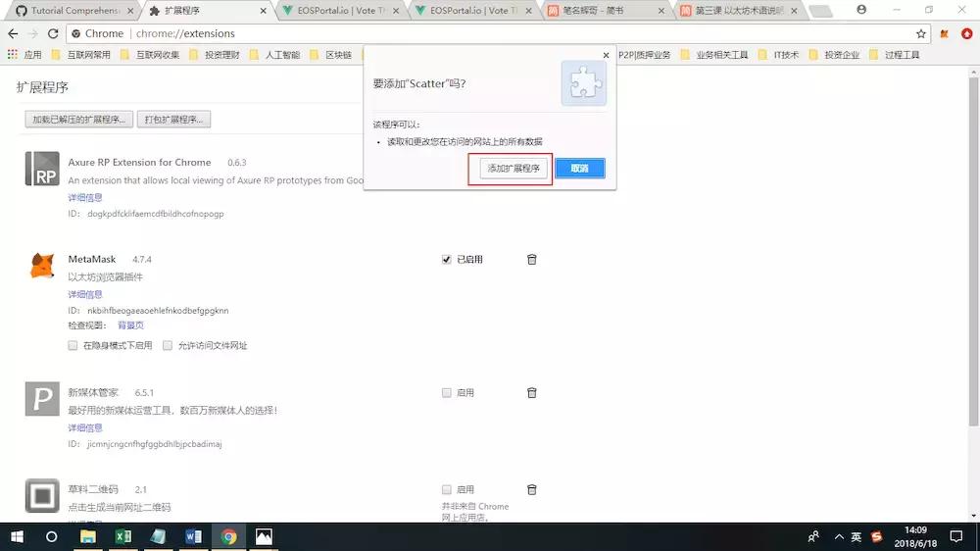Reload the page with the refresh icon

[x=53, y=33]
